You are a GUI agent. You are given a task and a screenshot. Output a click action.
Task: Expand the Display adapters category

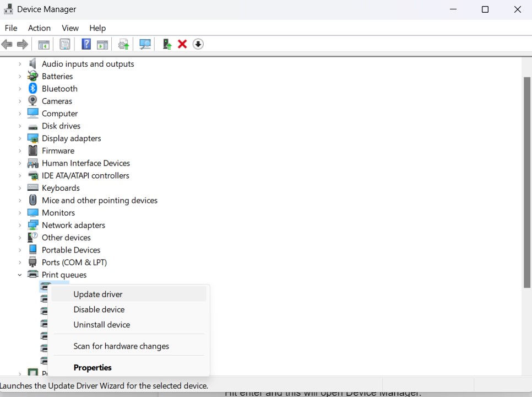(20, 138)
